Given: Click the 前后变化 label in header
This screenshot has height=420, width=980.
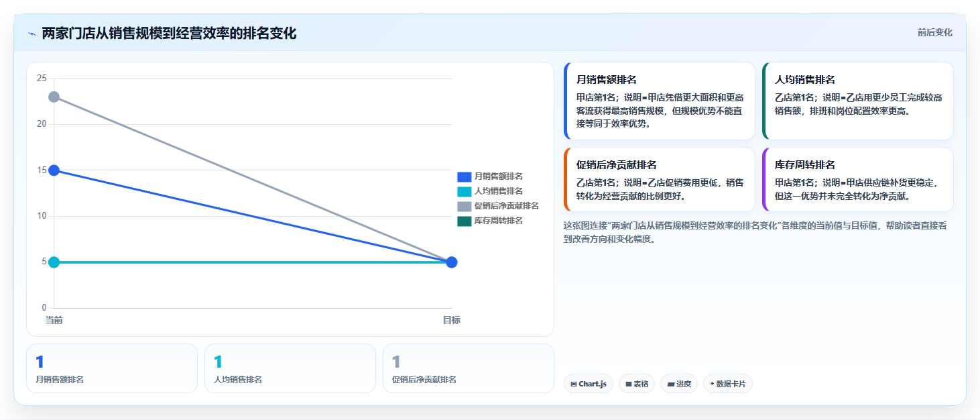Looking at the screenshot, I should pos(934,33).
